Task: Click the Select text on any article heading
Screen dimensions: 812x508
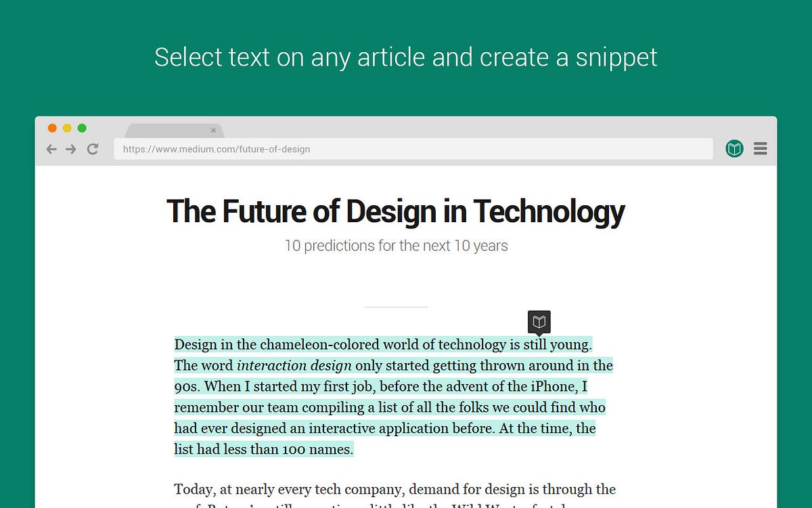Action: (406, 57)
